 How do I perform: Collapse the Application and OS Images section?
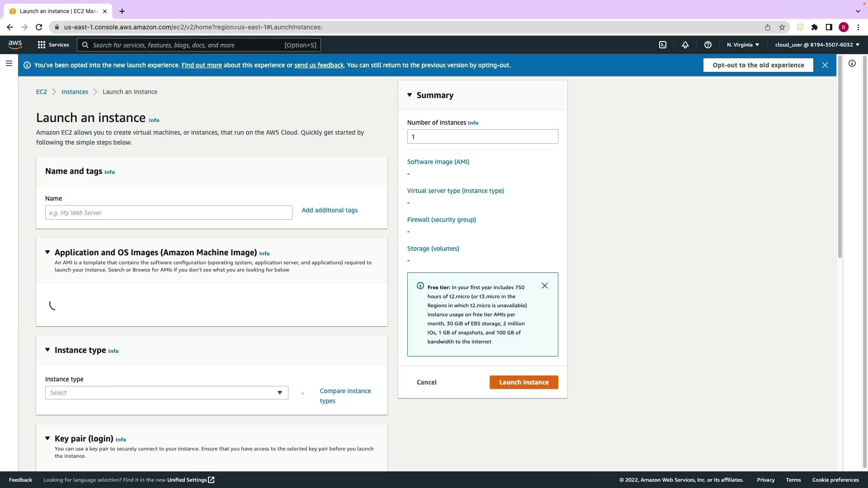pyautogui.click(x=47, y=252)
